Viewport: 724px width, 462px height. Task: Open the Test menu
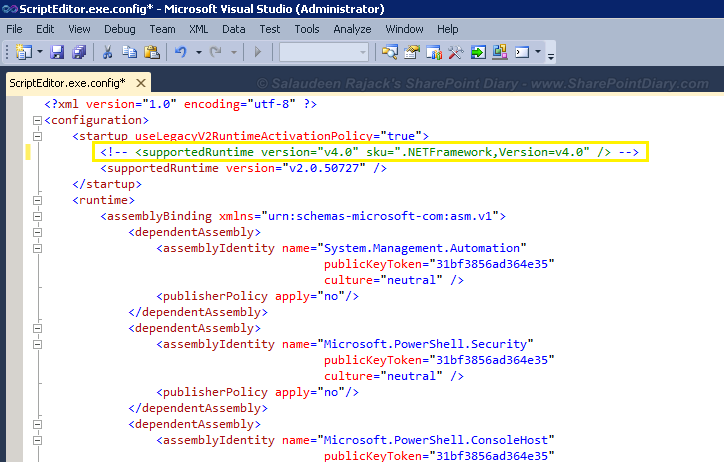click(270, 29)
